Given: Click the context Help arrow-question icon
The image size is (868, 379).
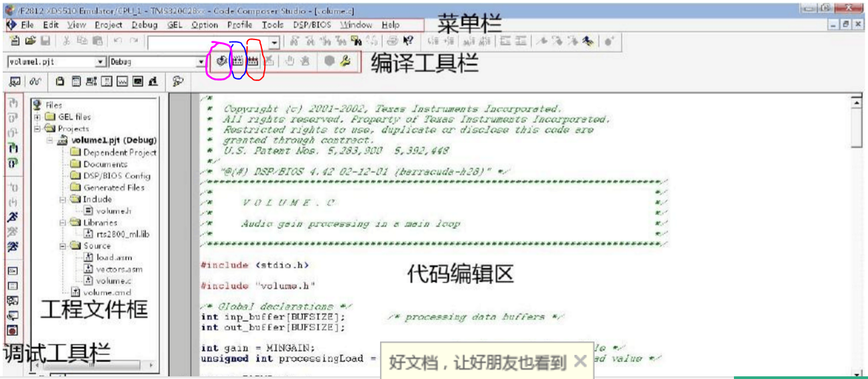Looking at the screenshot, I should [x=409, y=42].
